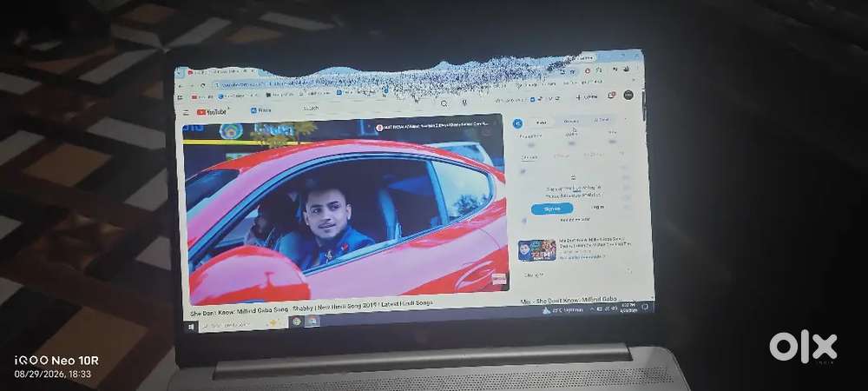Open the YouTube hamburger guide menu

pos(186,112)
